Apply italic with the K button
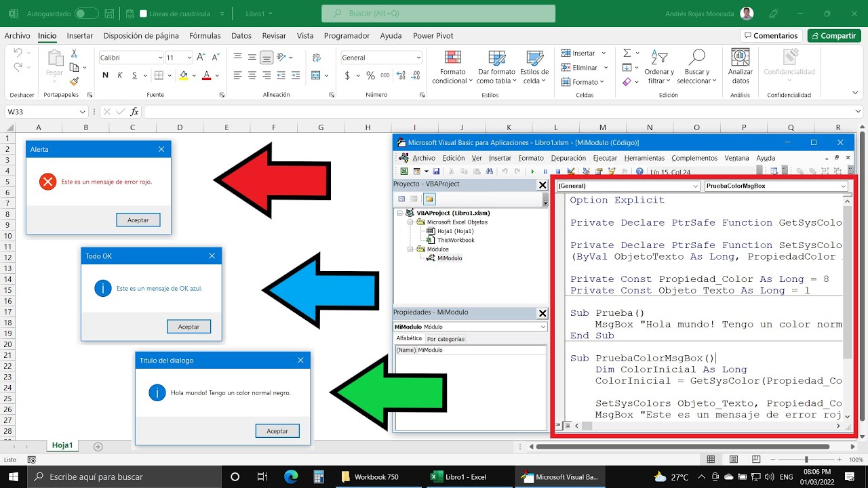 [x=120, y=75]
